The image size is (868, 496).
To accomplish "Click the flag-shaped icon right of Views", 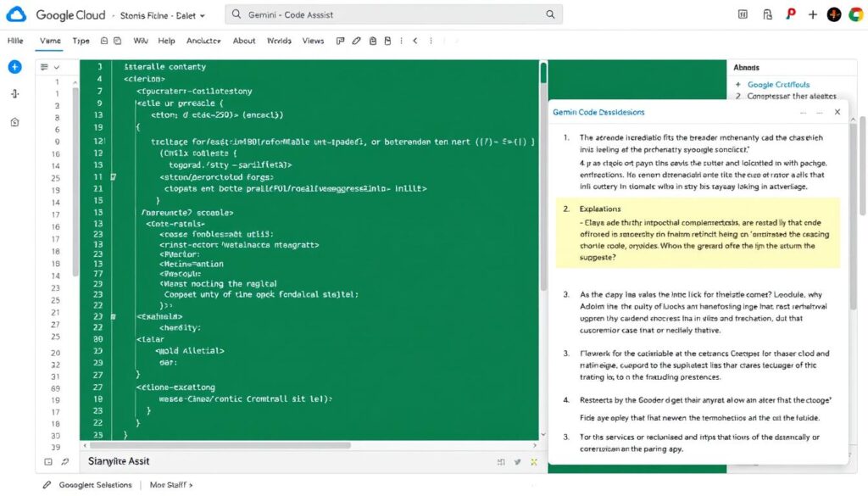I will coord(341,41).
